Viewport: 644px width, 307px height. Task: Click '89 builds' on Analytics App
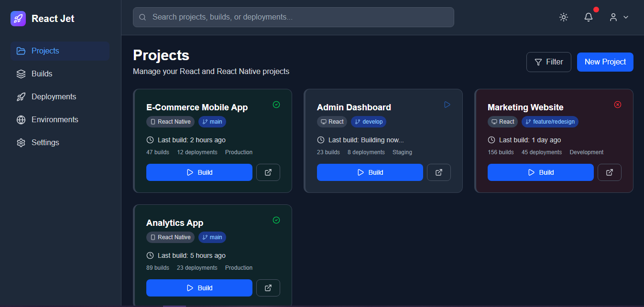click(x=158, y=268)
